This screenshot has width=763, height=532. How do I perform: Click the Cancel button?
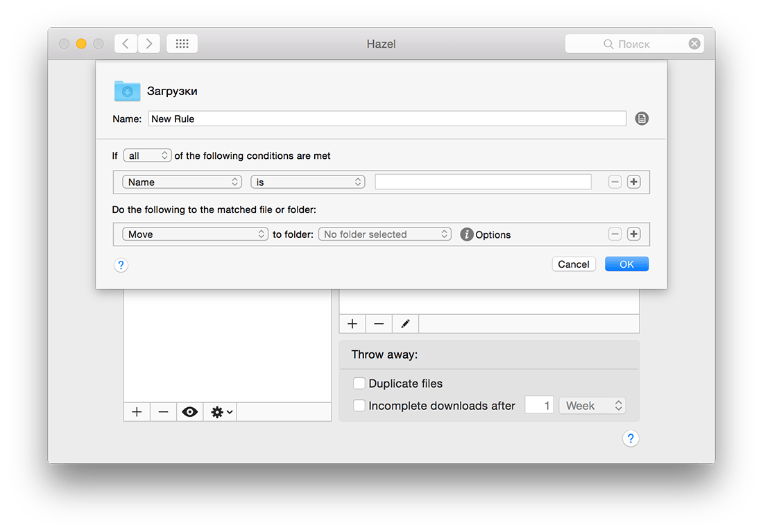click(574, 264)
